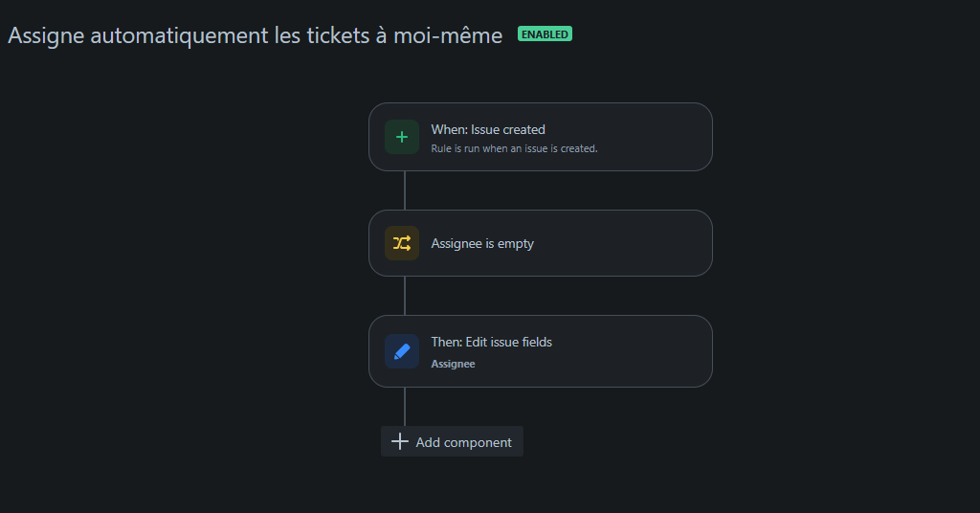Click connector line between trigger and condition
Viewport: 980px width, 513px height.
click(x=405, y=190)
